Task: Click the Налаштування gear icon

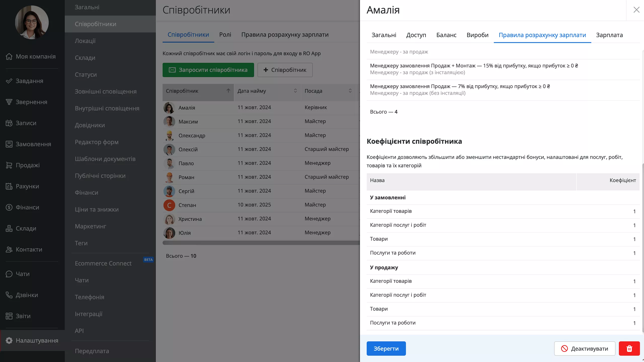Action: click(9, 340)
